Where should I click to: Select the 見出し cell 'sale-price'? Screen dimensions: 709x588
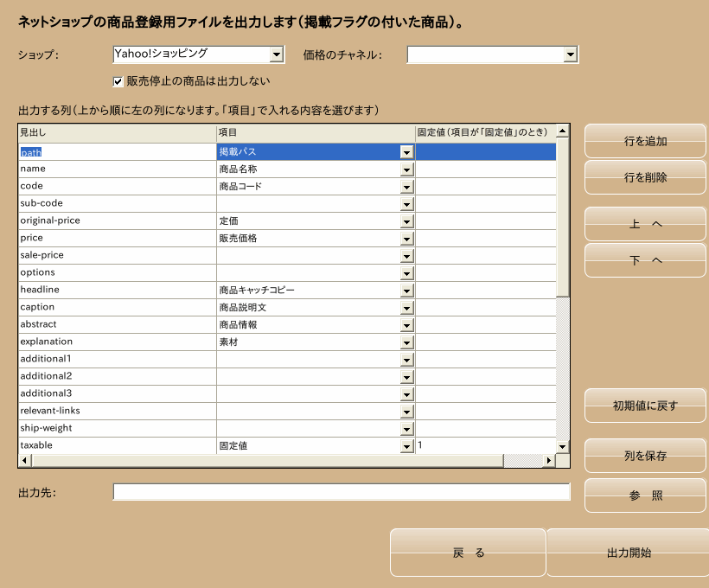pos(118,256)
